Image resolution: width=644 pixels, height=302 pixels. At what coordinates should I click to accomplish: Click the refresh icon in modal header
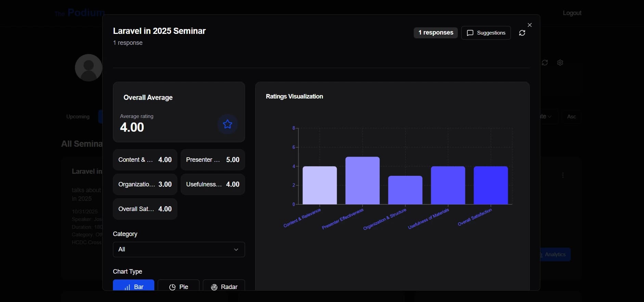pos(522,33)
